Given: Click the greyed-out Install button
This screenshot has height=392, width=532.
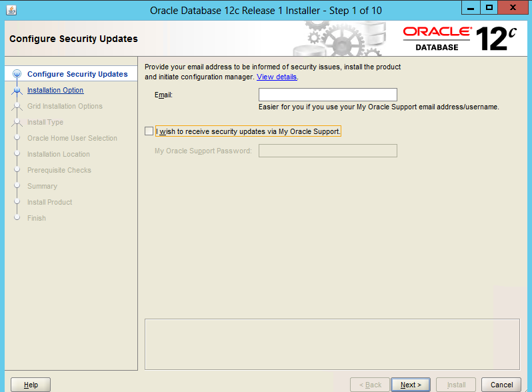Looking at the screenshot, I should [456, 385].
